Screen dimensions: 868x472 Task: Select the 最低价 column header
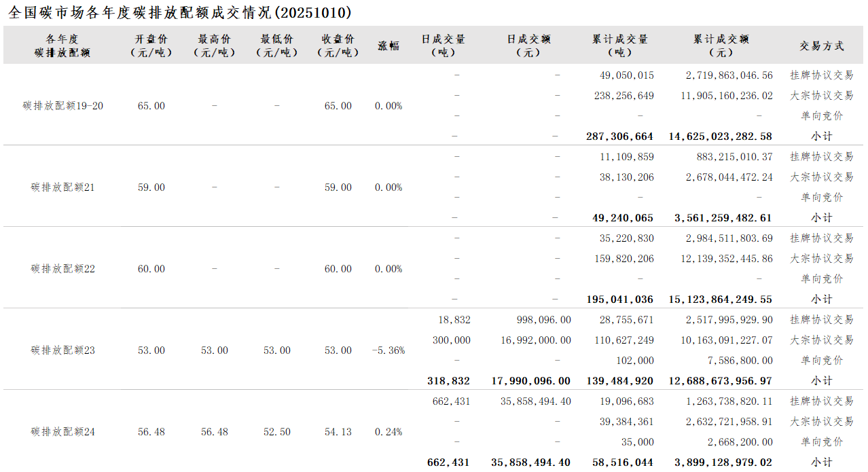276,46
